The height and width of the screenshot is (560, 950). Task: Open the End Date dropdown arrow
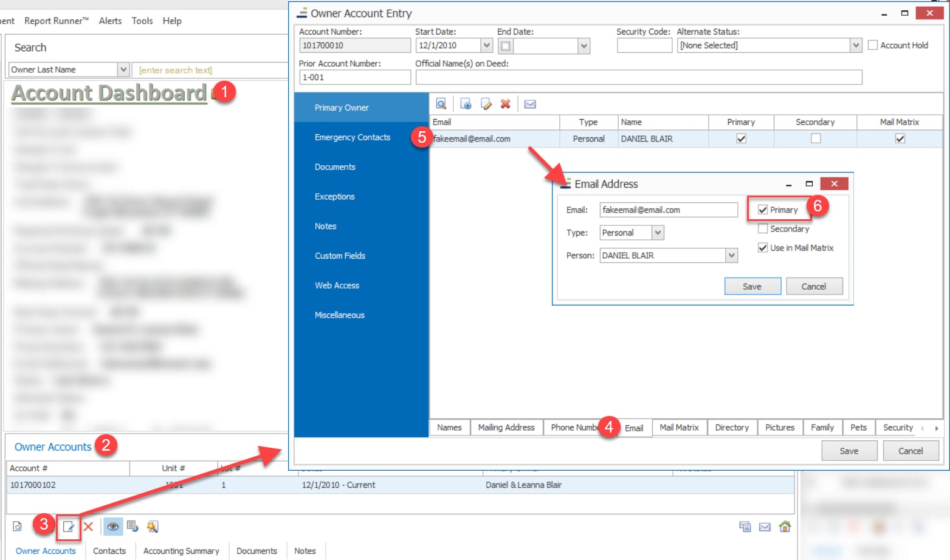(584, 46)
